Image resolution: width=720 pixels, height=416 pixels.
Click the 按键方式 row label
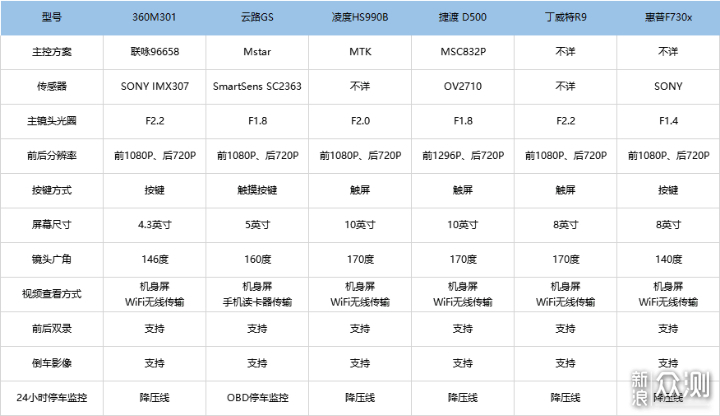51,190
